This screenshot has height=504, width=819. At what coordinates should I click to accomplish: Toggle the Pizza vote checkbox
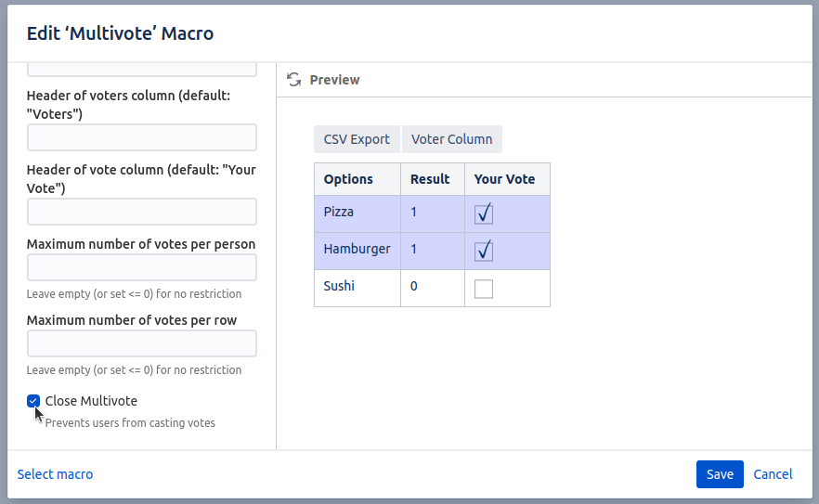point(483,213)
